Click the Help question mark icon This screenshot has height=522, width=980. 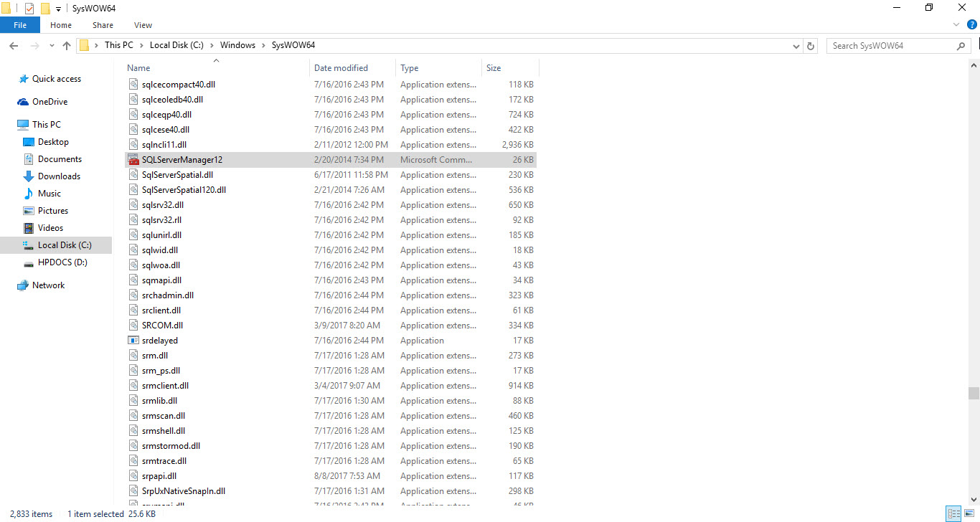click(972, 25)
